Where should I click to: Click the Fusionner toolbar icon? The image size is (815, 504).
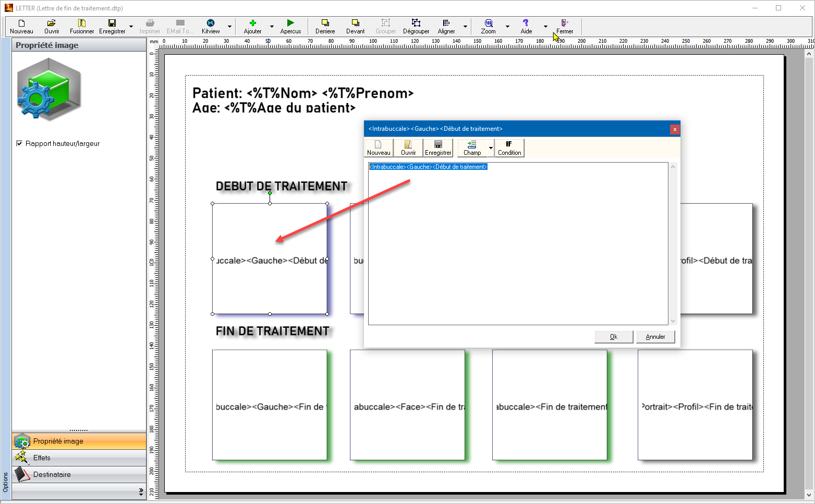[x=82, y=23]
